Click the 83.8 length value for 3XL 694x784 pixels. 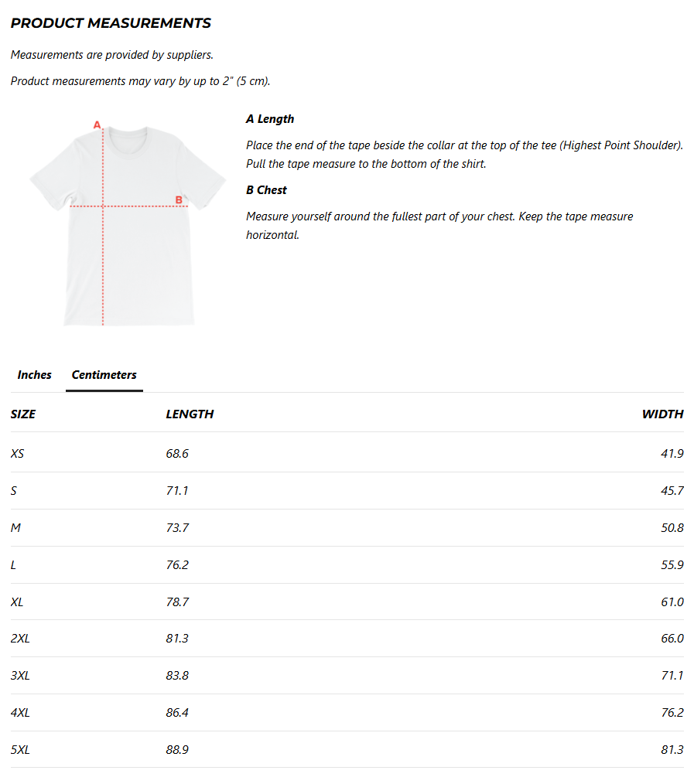tap(177, 676)
